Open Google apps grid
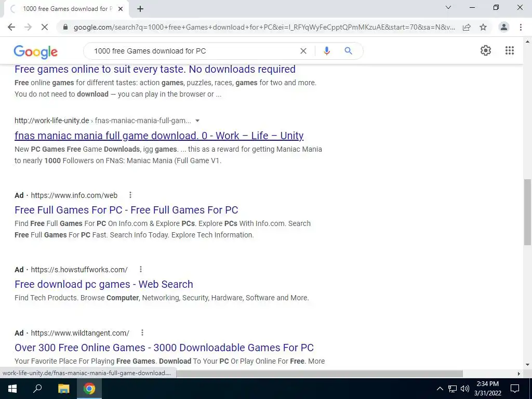The width and height of the screenshot is (532, 399). 510,50
